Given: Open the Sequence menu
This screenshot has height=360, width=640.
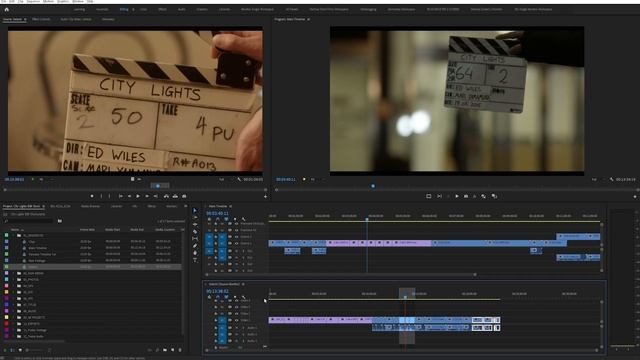Looking at the screenshot, I should pos(33,2).
